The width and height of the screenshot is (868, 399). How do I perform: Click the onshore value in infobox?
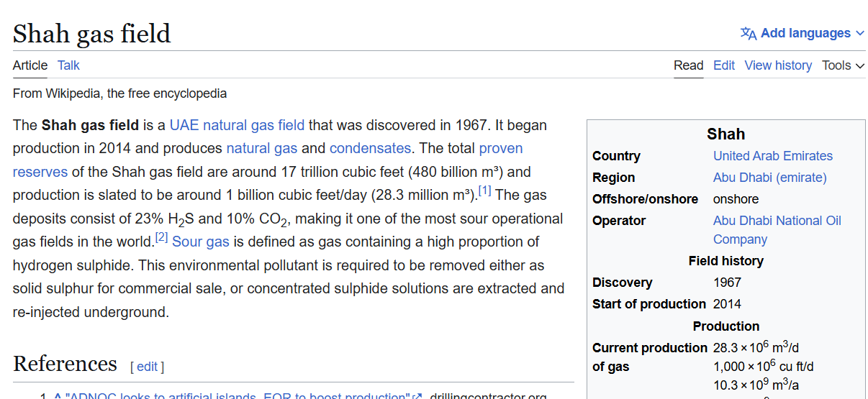click(x=736, y=199)
